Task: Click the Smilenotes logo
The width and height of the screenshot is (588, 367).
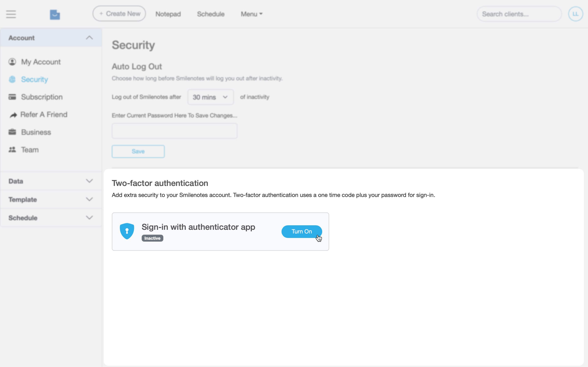Action: [x=55, y=14]
